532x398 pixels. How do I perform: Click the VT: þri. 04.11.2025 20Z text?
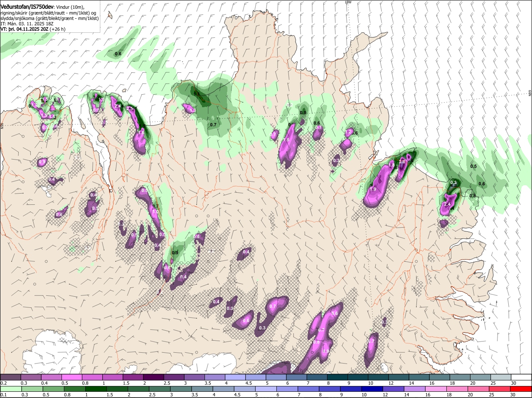pos(24,29)
